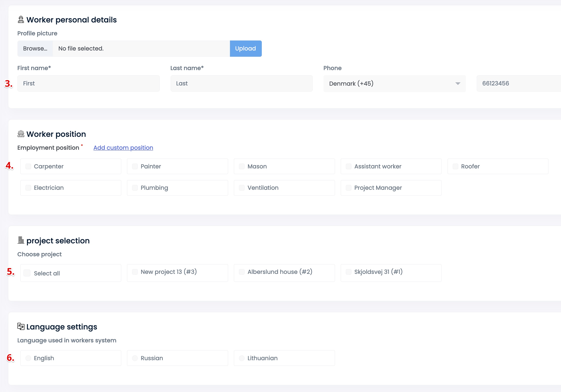
Task: Select the Lithuanian language radio button
Action: pos(242,358)
